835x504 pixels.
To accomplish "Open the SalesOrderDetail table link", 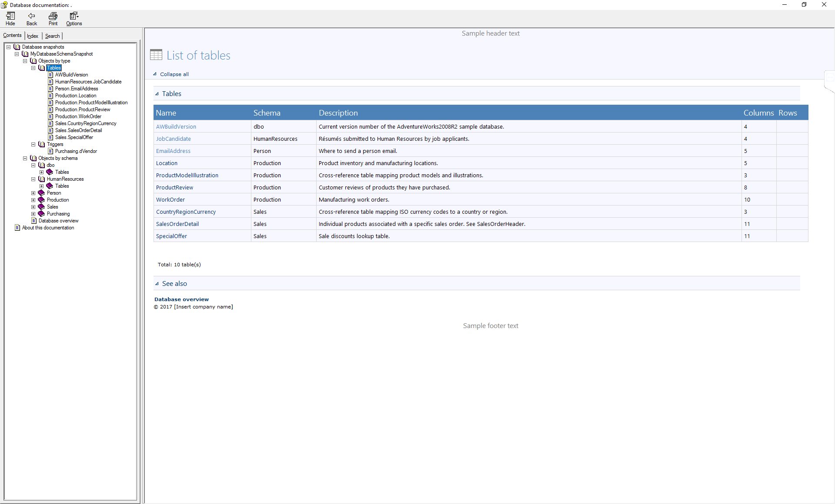I will pyautogui.click(x=177, y=224).
